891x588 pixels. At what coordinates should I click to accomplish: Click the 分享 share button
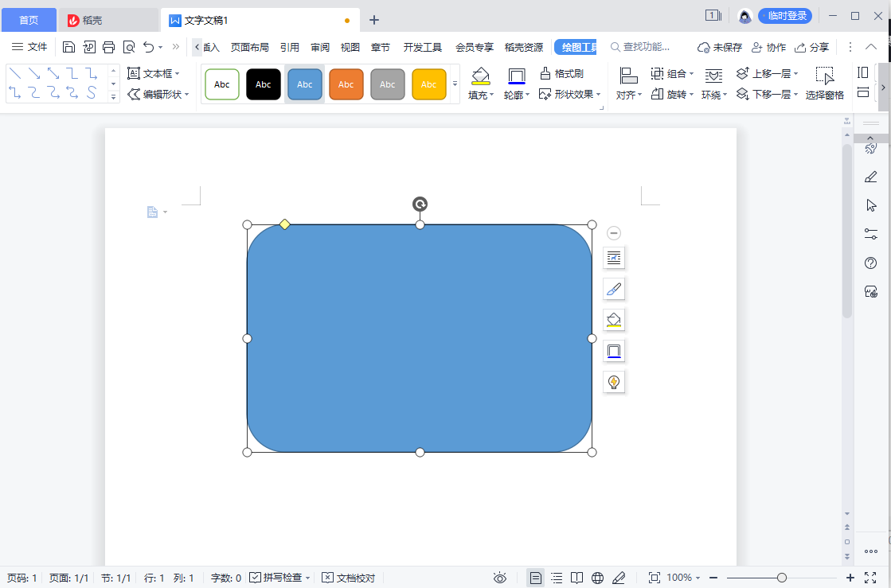(x=811, y=47)
